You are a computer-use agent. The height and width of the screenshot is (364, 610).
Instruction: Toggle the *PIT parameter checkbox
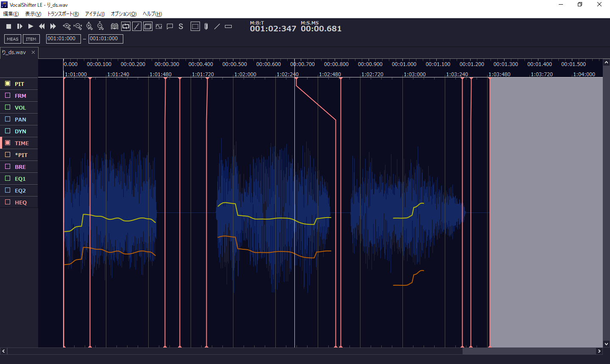pyautogui.click(x=8, y=154)
